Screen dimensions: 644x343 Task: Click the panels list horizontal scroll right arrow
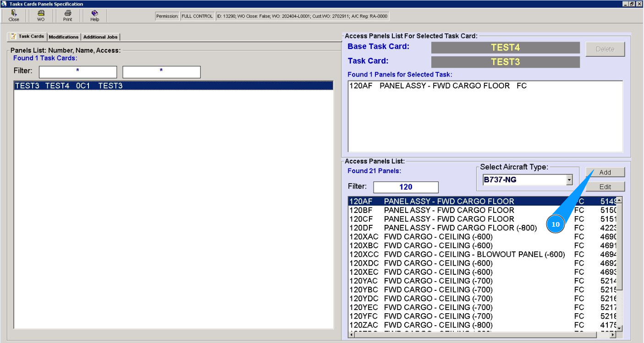[x=612, y=335]
